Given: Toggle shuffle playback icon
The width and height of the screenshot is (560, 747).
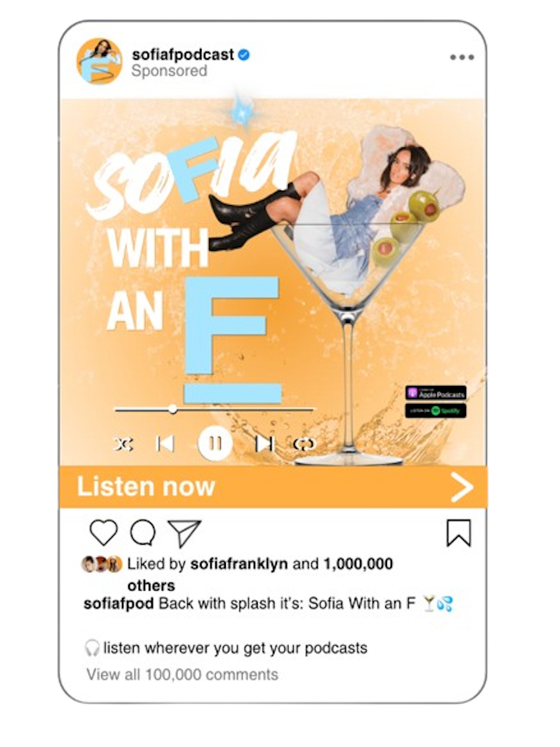Looking at the screenshot, I should pyautogui.click(x=123, y=444).
